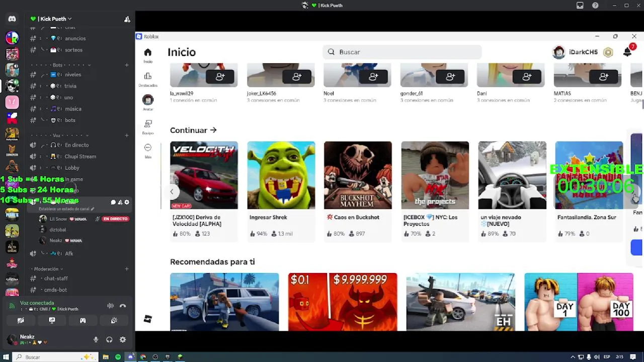
Task: Open Ingresar Shrek game thumbnail
Action: pyautogui.click(x=281, y=175)
